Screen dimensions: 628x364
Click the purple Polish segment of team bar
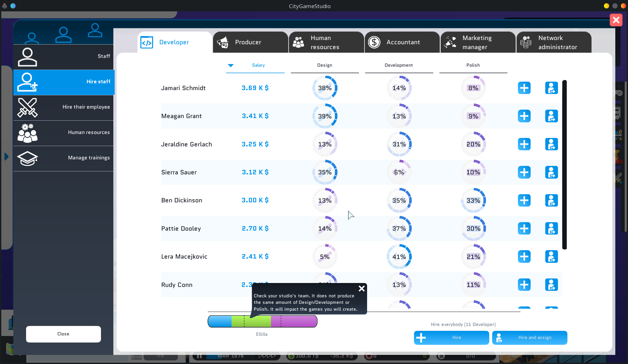(x=294, y=321)
